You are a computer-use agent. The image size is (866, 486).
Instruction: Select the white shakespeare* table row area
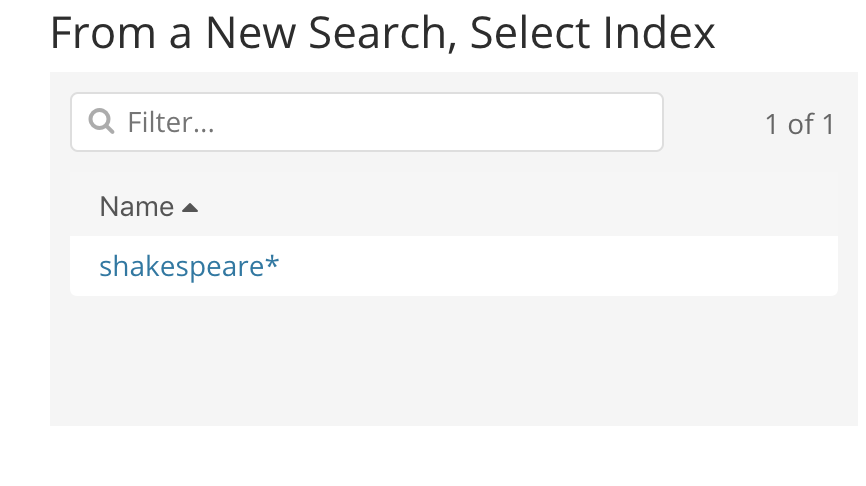click(454, 266)
